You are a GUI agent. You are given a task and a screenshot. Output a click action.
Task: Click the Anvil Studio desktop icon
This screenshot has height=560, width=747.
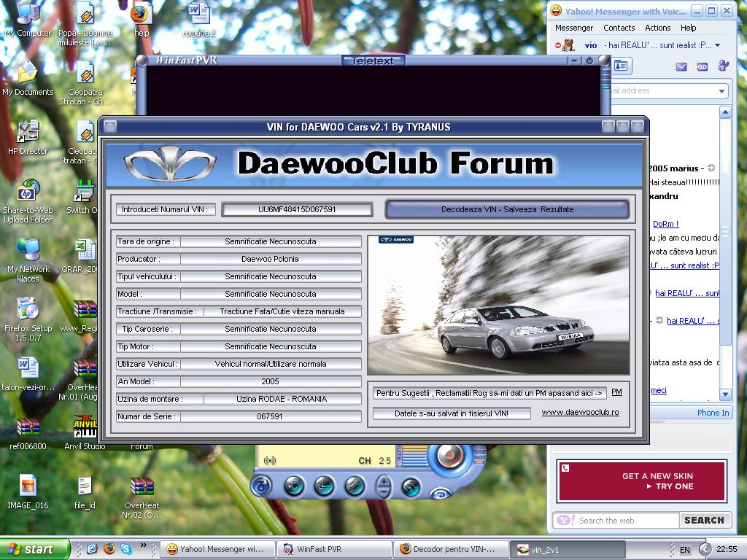point(85,432)
